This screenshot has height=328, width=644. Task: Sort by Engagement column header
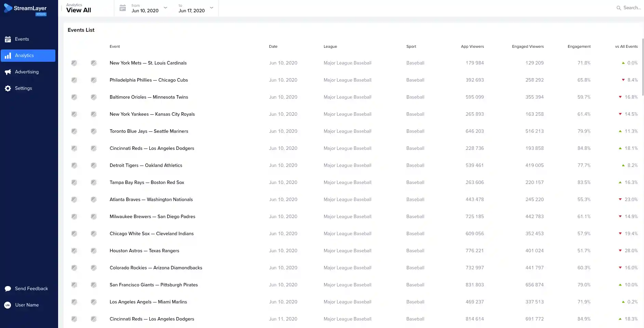coord(579,46)
